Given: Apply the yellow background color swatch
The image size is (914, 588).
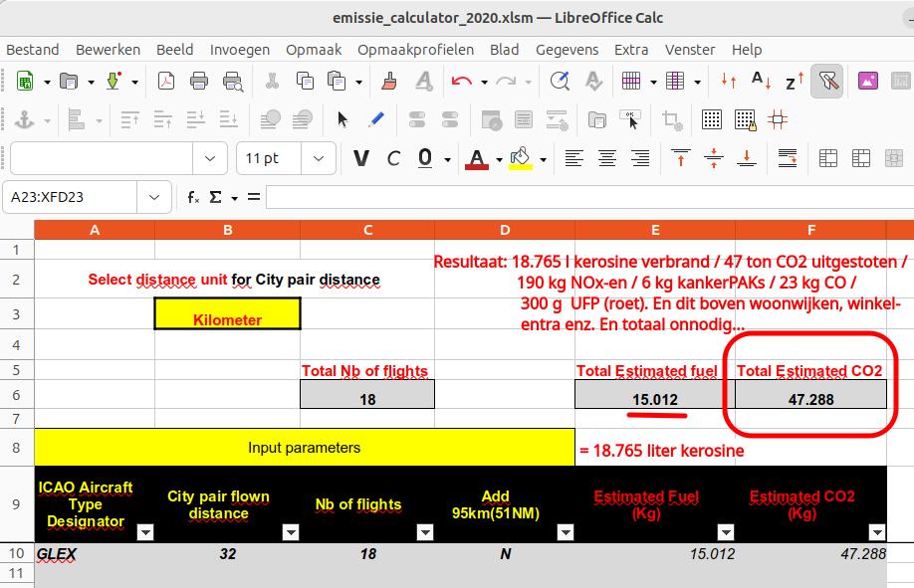Looking at the screenshot, I should pyautogui.click(x=520, y=158).
